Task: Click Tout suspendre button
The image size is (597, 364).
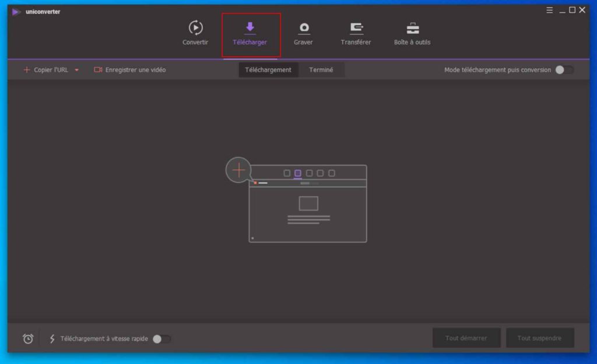Action: coord(539,338)
